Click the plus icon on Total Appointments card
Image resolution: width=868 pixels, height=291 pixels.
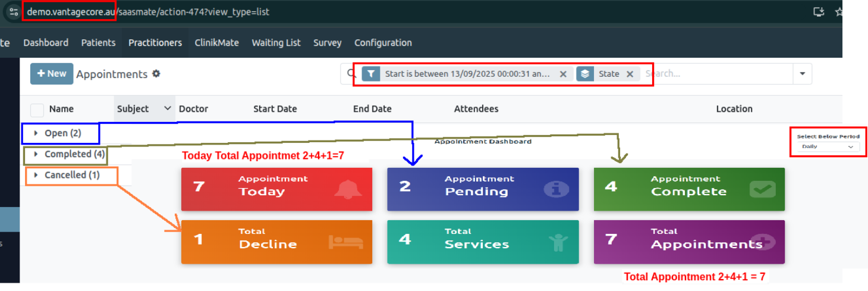pos(765,242)
